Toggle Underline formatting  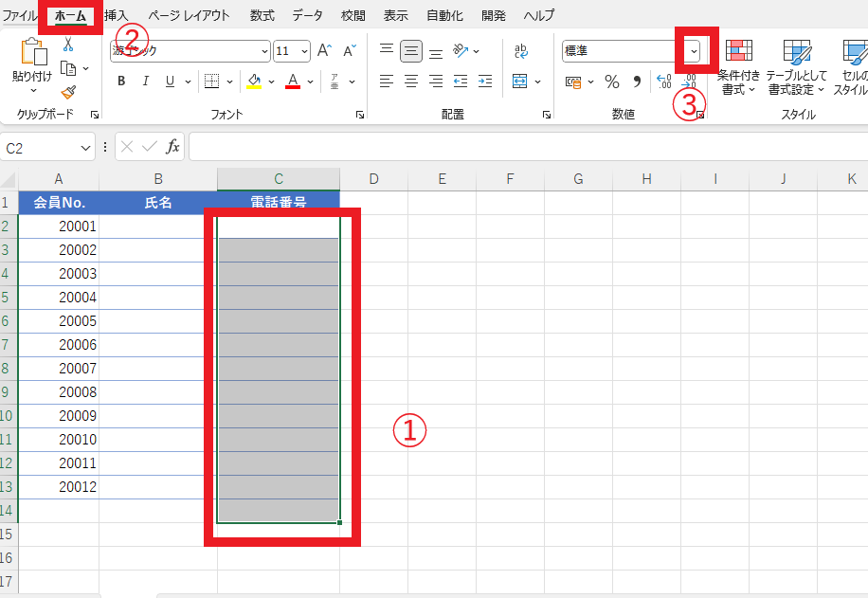pyautogui.click(x=170, y=82)
